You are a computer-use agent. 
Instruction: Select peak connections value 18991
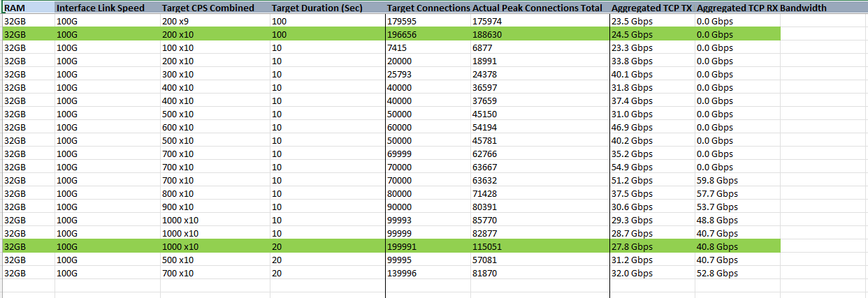(540, 61)
